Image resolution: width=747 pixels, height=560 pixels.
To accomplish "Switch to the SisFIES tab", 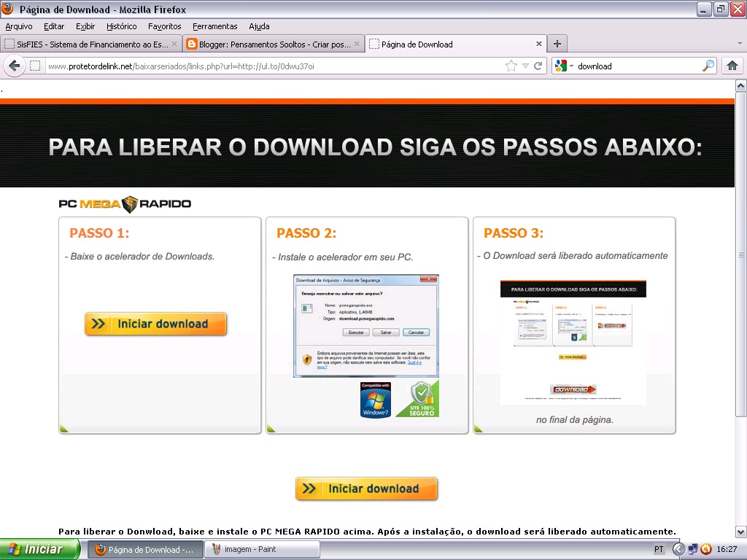I will click(90, 44).
